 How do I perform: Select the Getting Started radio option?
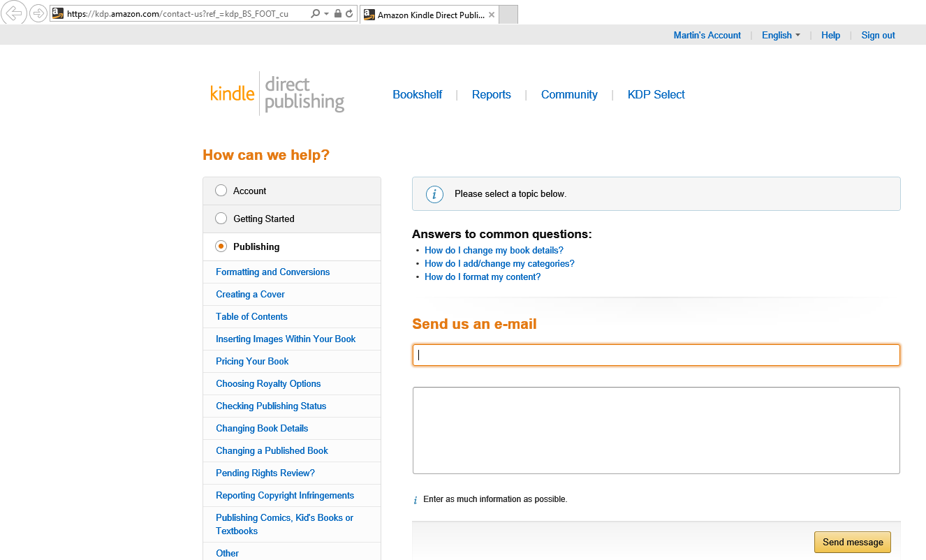pos(221,219)
